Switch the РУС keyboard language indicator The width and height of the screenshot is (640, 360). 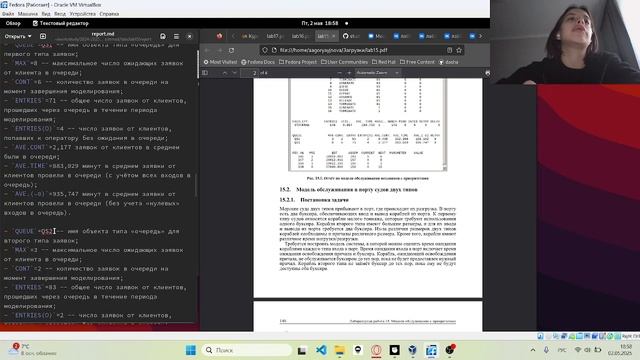point(562,350)
